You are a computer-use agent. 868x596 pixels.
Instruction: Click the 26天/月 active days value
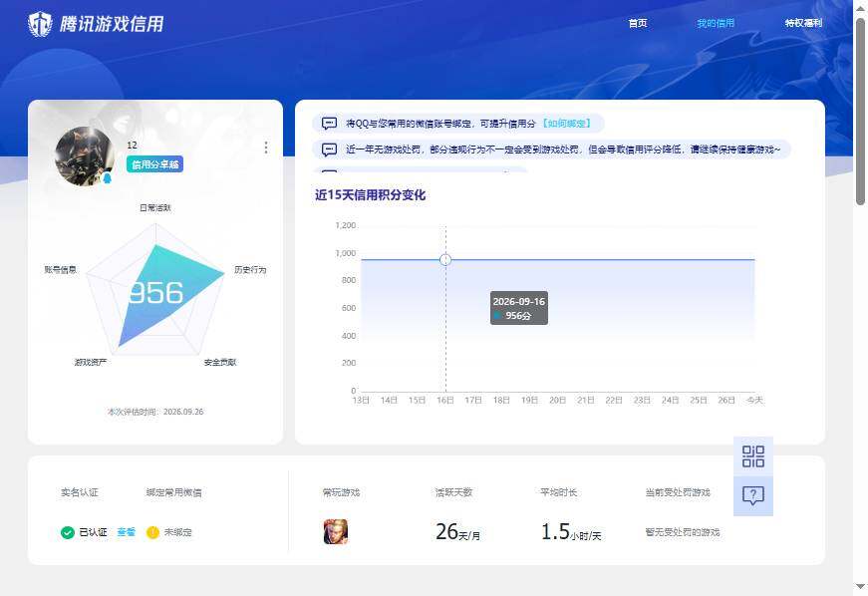coord(457,532)
